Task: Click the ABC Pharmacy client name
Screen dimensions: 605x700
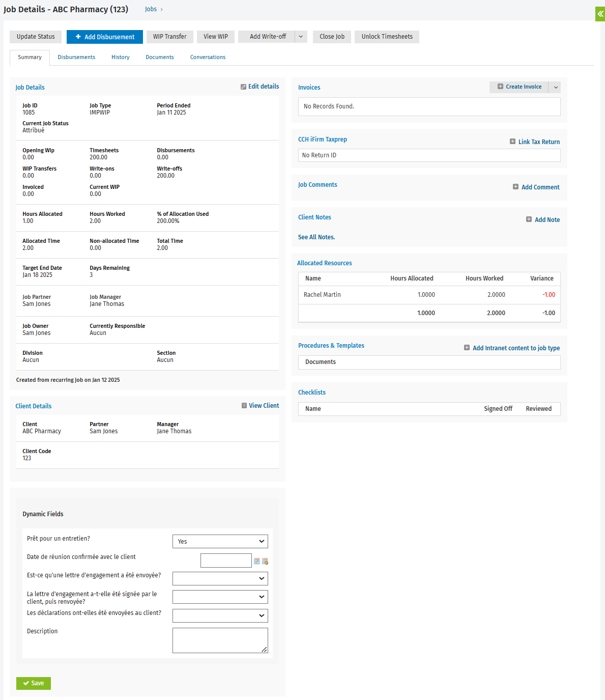Action: click(x=42, y=431)
